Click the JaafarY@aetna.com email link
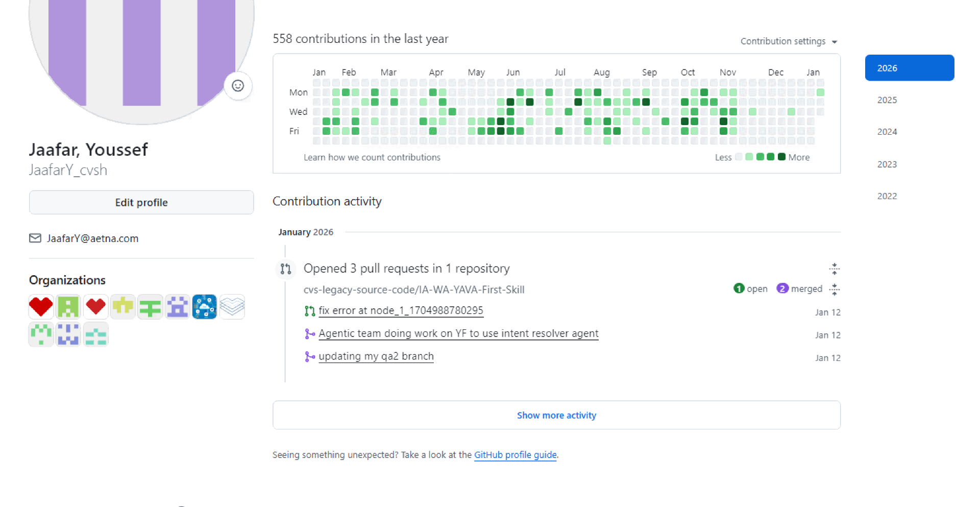980x507 pixels. (92, 238)
